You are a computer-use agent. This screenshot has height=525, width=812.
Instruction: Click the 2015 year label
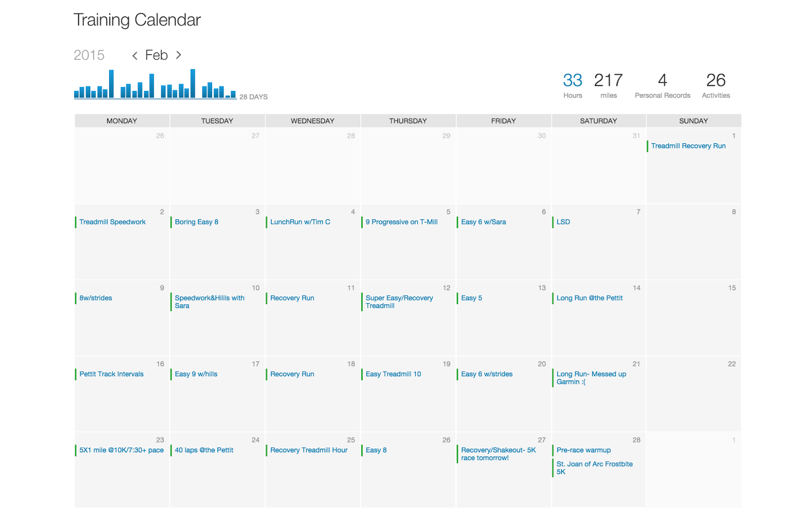click(89, 55)
